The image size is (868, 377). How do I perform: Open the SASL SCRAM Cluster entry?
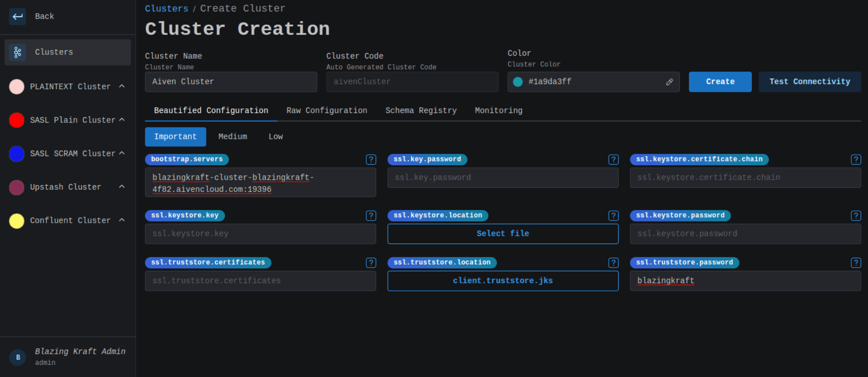(x=68, y=153)
